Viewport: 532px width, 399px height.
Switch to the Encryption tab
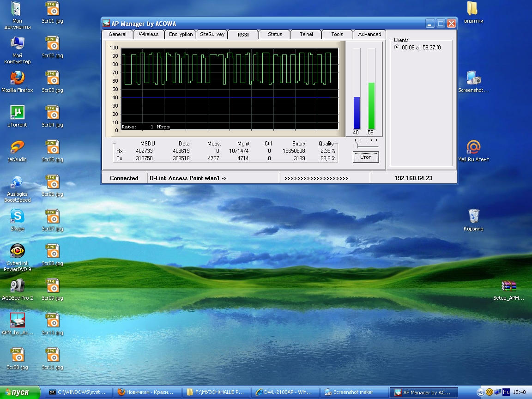(181, 34)
